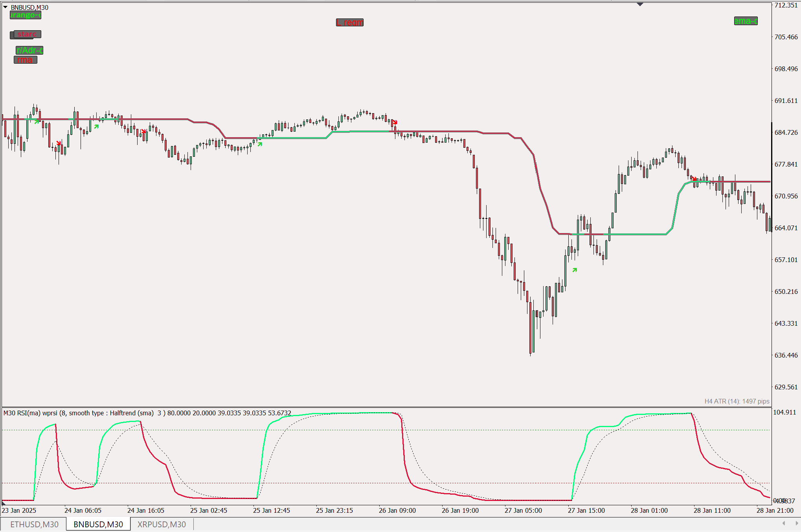801x532 pixels.
Task: Select the BNBUSD,M30 chart tab
Action: (x=98, y=524)
